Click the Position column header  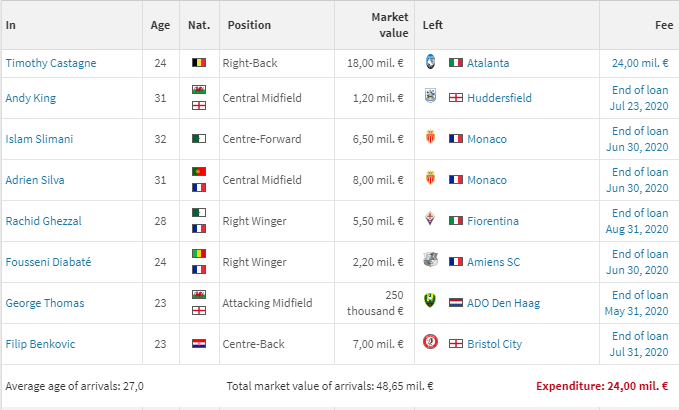[x=249, y=25]
